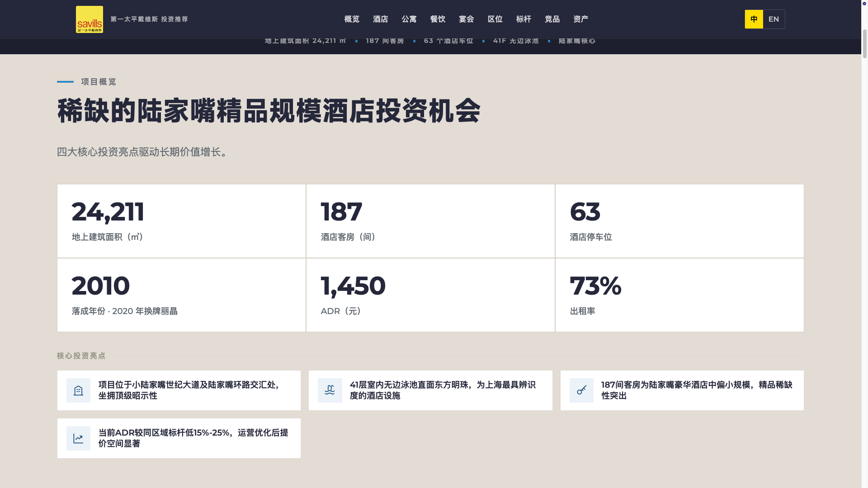The image size is (868, 488).
Task: Click the 63 酒店停车位 stat card
Action: 679,221
